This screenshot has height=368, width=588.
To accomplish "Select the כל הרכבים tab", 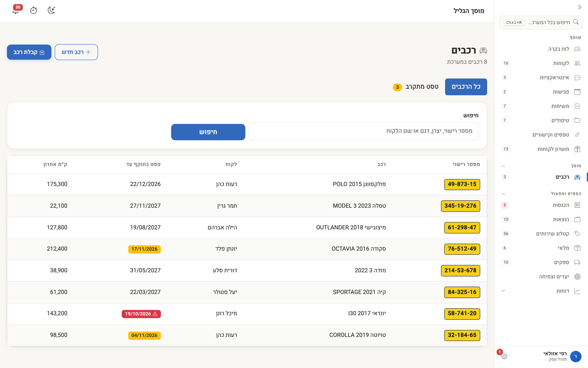I will tap(466, 87).
